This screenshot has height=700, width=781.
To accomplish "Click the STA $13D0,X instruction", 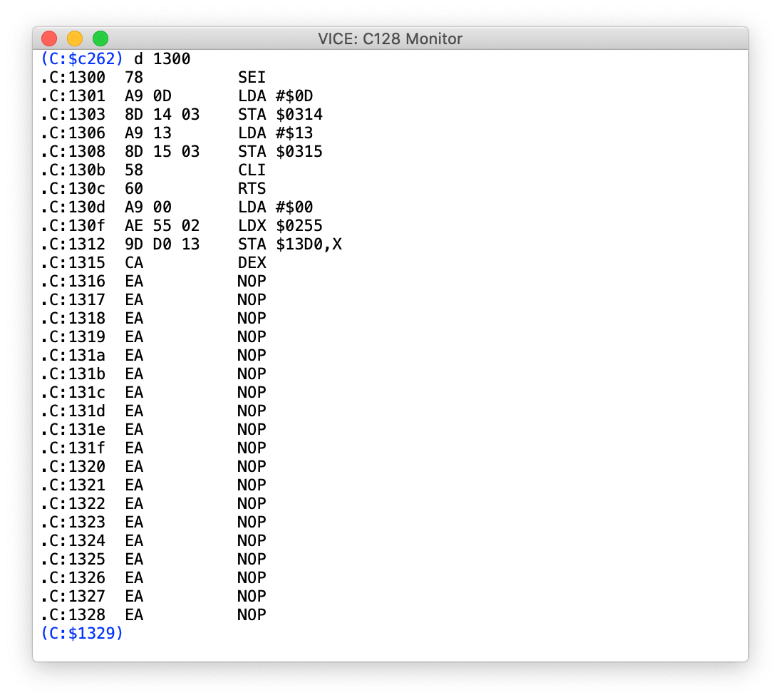I will 290,244.
